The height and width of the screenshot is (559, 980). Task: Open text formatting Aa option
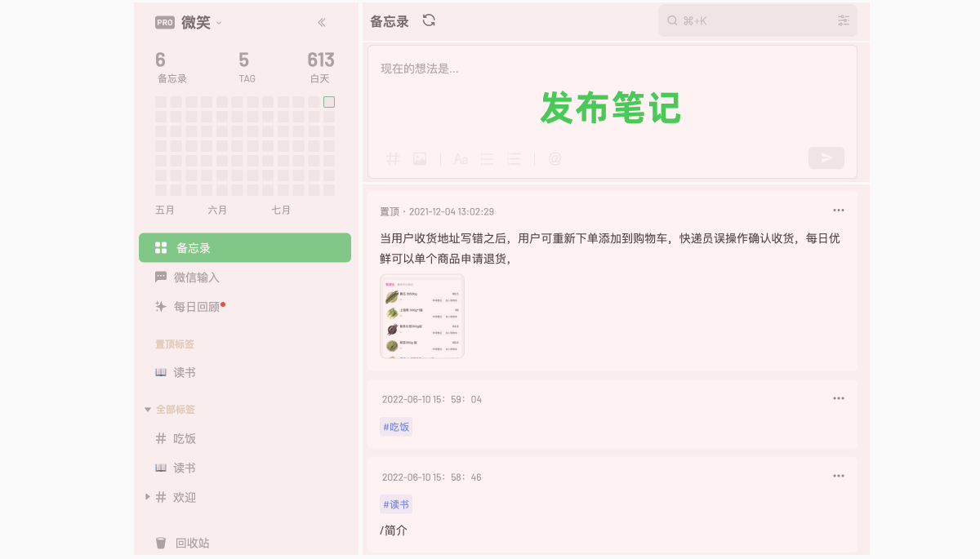coord(461,159)
